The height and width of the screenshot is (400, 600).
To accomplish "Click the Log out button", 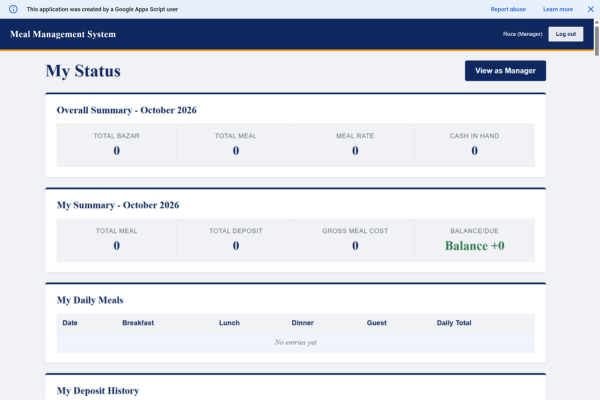I will coord(566,34).
